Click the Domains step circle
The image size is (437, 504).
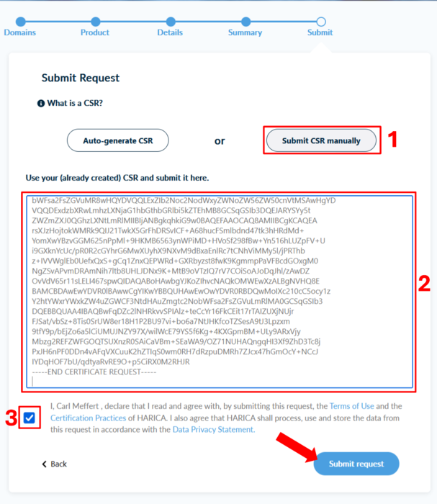click(21, 22)
